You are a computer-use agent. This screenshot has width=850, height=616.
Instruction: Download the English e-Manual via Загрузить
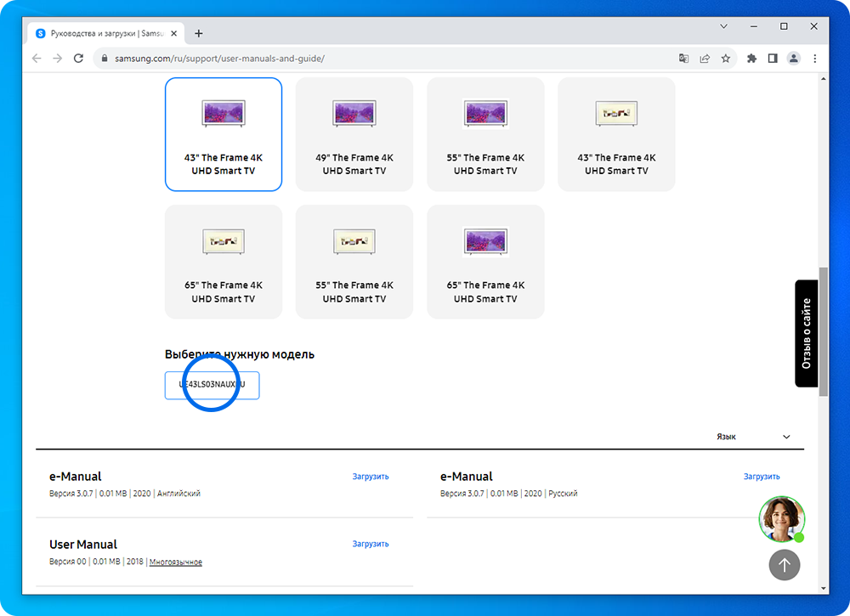[x=371, y=477]
